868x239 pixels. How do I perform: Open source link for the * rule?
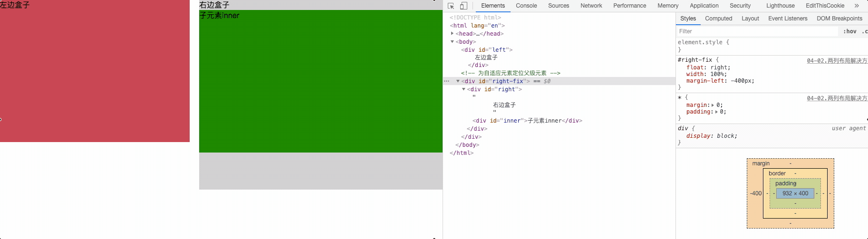837,98
